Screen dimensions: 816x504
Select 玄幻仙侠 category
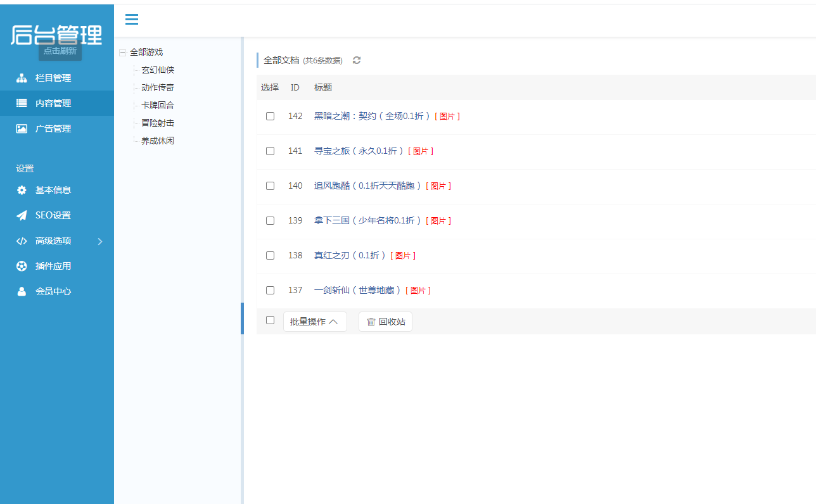158,70
